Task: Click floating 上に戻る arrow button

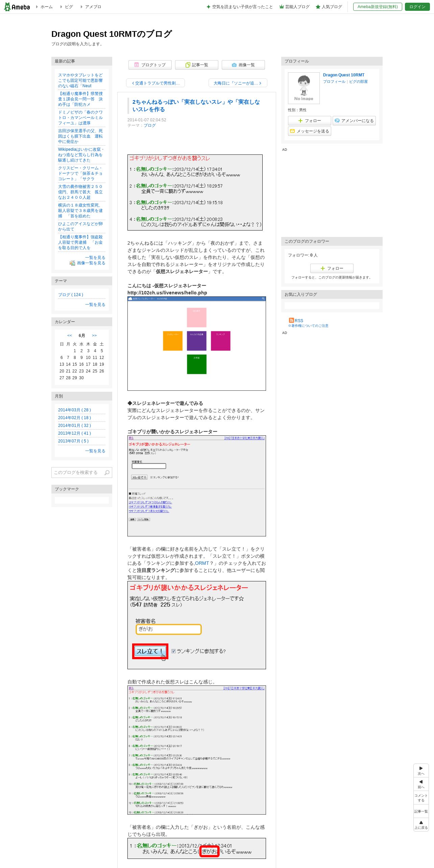Action: (421, 825)
